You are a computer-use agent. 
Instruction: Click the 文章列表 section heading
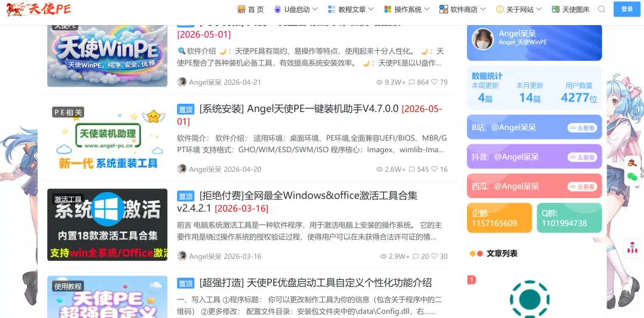click(502, 254)
